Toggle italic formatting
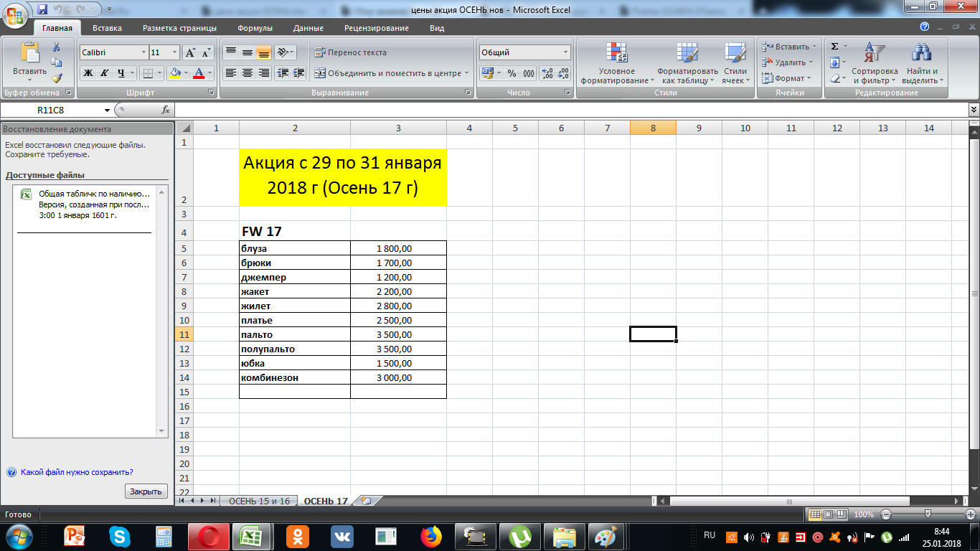980x551 pixels. 104,73
